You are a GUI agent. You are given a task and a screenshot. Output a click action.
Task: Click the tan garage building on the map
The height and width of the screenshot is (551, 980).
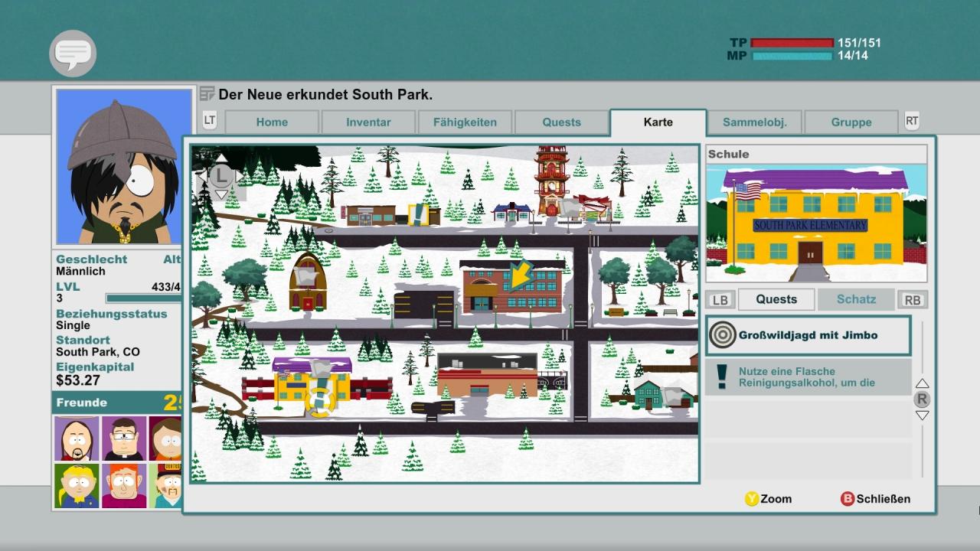(487, 375)
